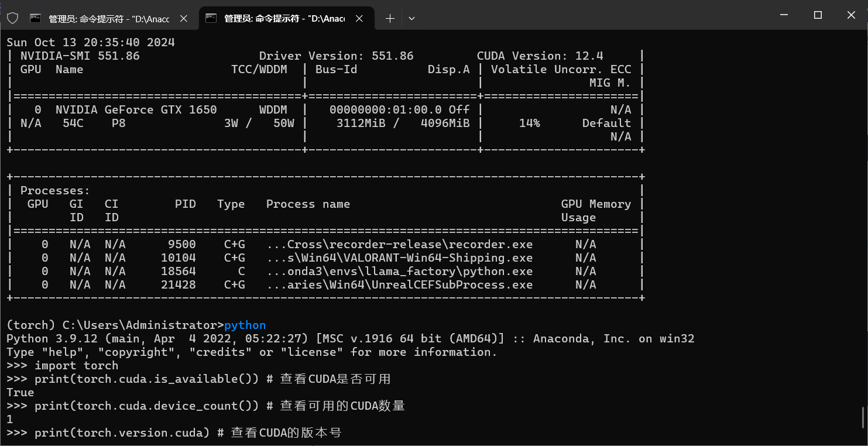Click the 'GPU Memory' column header
The height and width of the screenshot is (446, 868).
[596, 204]
